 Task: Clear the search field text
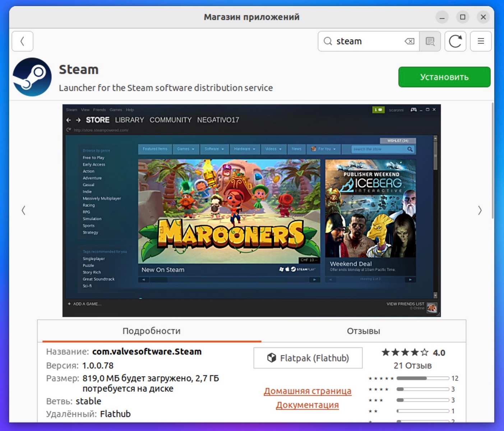410,41
